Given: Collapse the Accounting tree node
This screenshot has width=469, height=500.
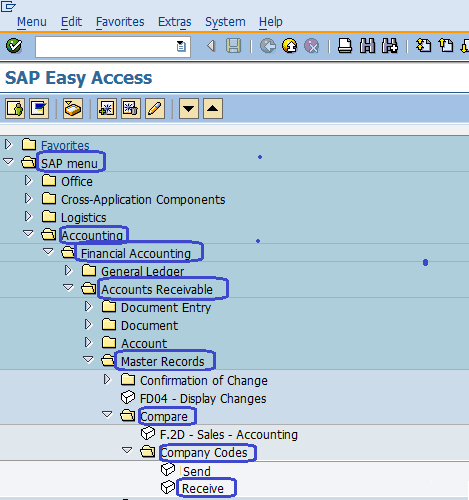Looking at the screenshot, I should (28, 234).
